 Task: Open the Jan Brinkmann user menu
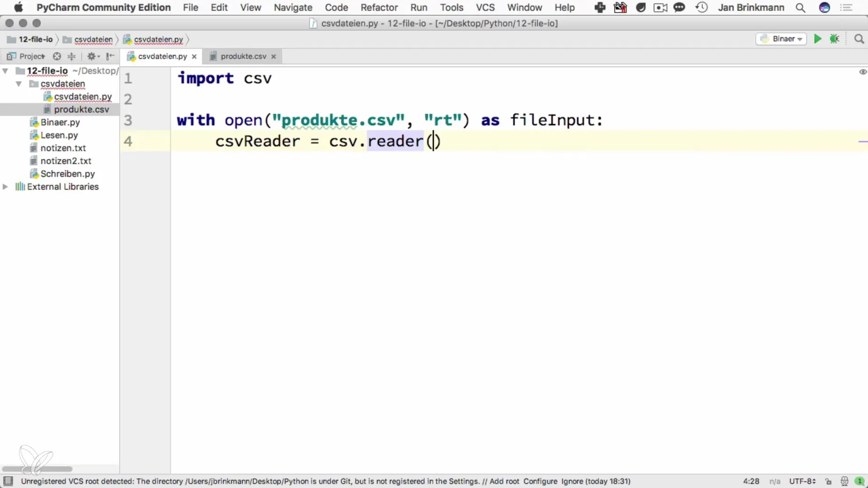click(751, 8)
